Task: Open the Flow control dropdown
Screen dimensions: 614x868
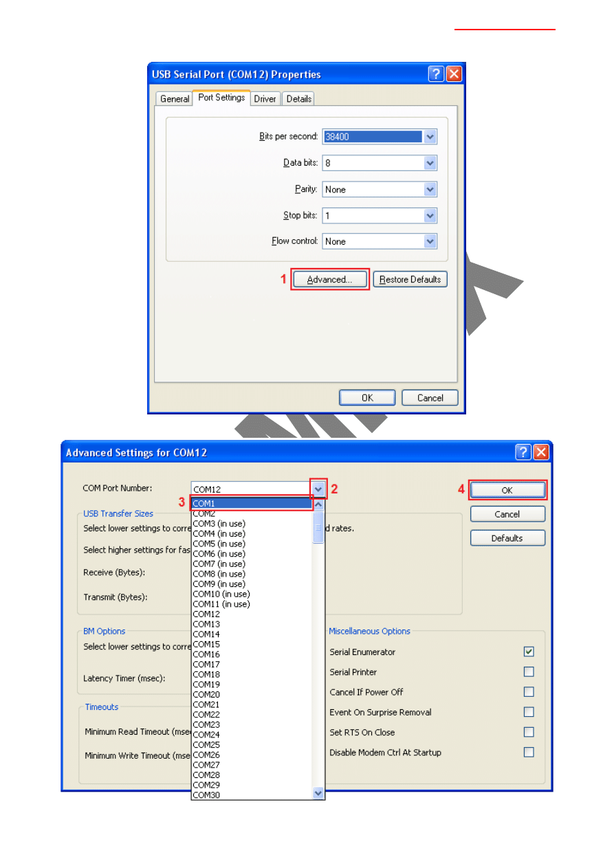Action: tap(430, 242)
